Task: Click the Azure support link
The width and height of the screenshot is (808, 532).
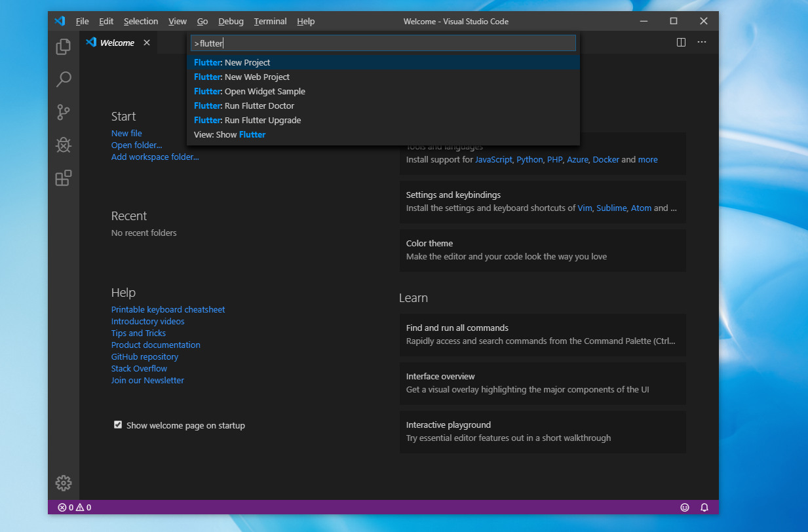Action: pyautogui.click(x=577, y=159)
